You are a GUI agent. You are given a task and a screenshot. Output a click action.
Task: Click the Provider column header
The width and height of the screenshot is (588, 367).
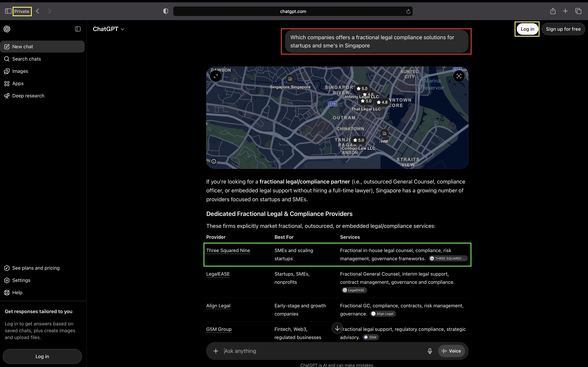[216, 237]
